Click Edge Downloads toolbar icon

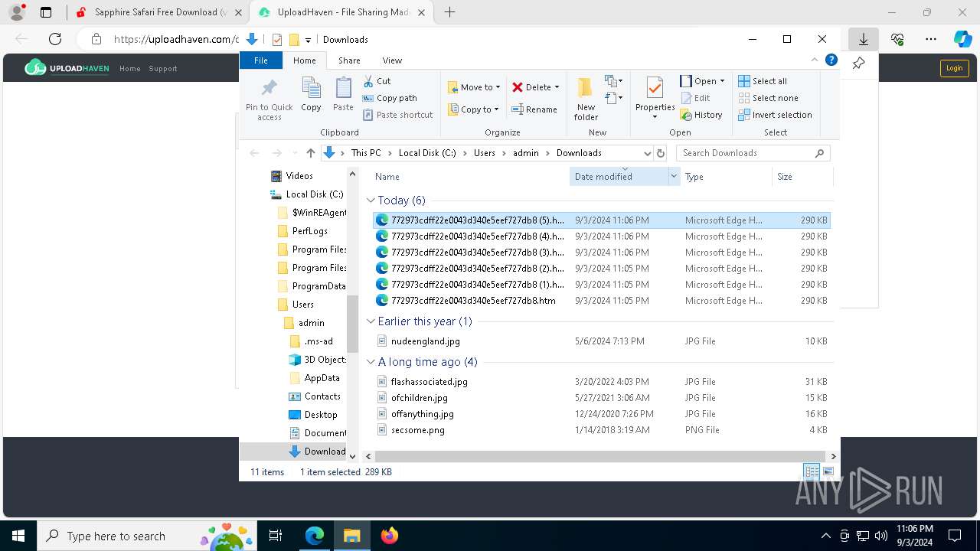click(863, 39)
